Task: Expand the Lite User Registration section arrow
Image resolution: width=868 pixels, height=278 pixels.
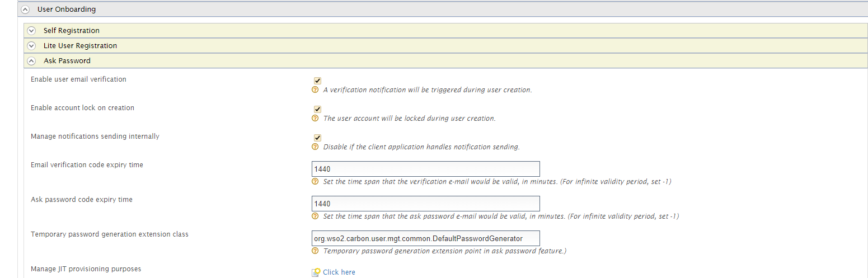Action: (31, 46)
